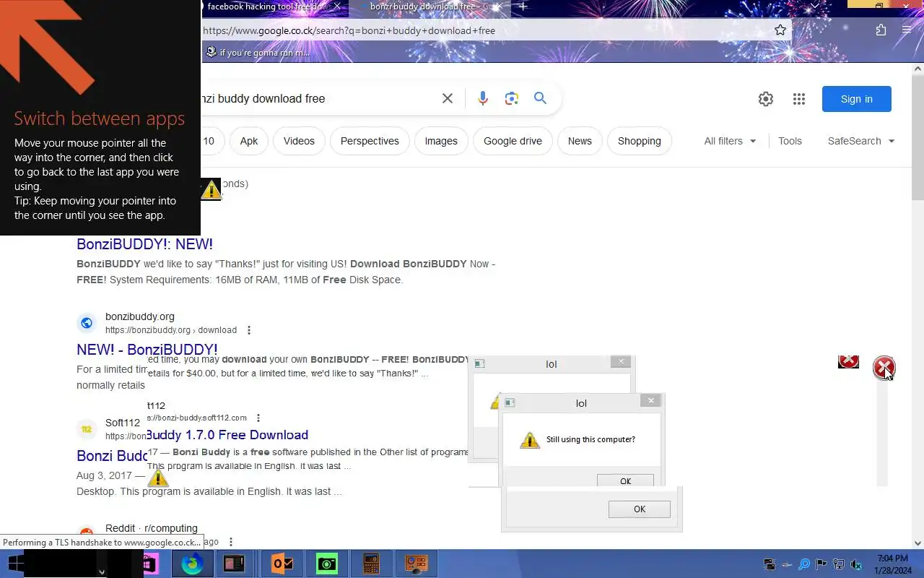Click the 'Switch between apps' tip heading

pyautogui.click(x=100, y=118)
